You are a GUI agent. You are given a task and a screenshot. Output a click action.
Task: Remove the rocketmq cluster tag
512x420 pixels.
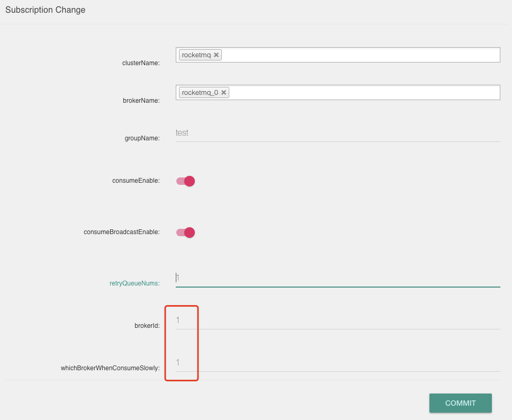[216, 55]
